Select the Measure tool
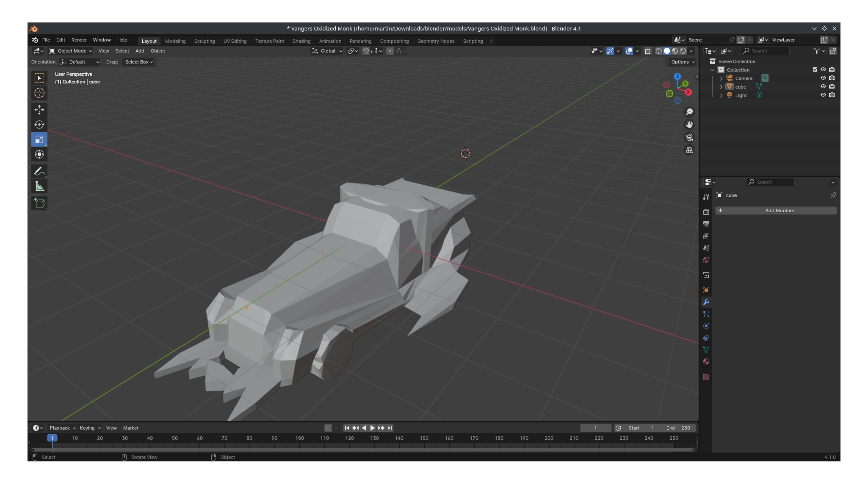This screenshot has height=494, width=868. click(x=39, y=186)
